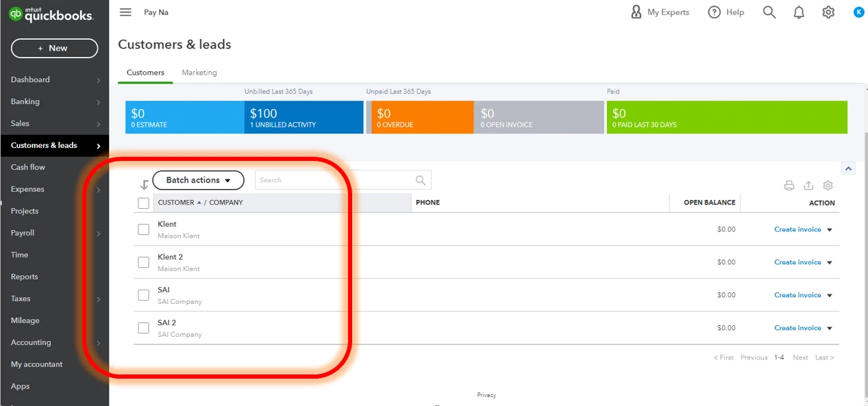Filter by $100 Unbilled Activity tile

pyautogui.click(x=304, y=117)
